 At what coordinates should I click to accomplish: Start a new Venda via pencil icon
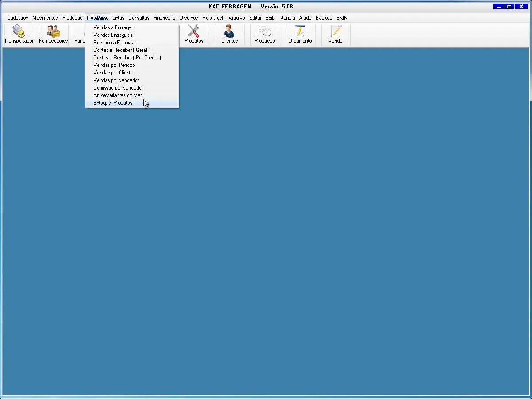[x=336, y=35]
